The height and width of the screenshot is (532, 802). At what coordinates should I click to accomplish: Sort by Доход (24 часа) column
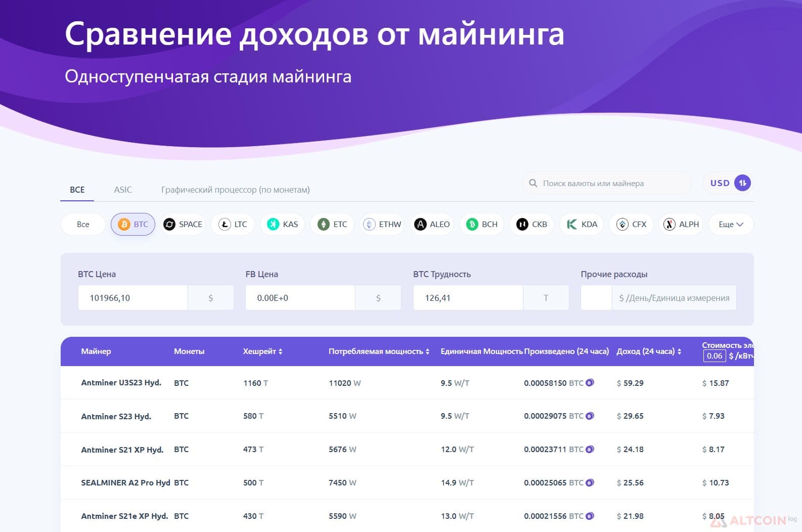tap(649, 351)
